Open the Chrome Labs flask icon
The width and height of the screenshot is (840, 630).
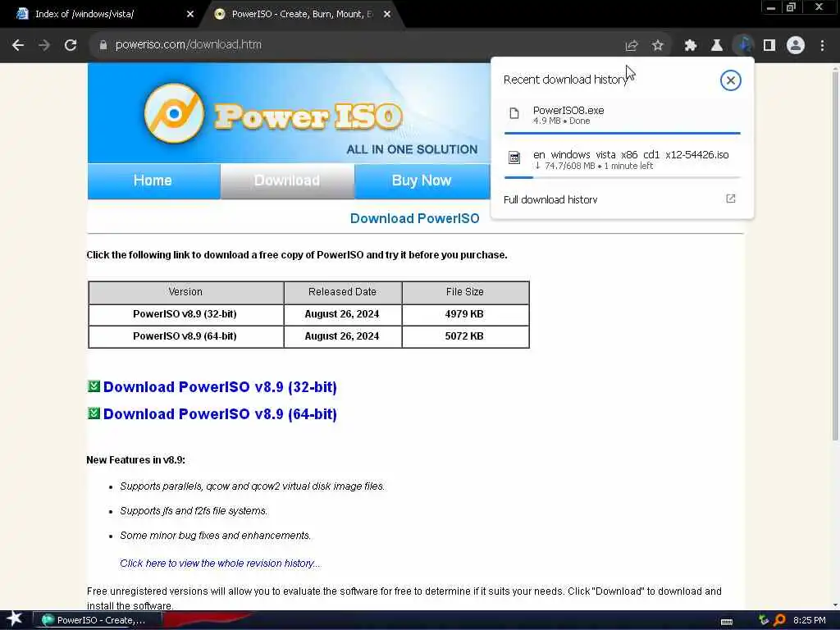point(717,46)
